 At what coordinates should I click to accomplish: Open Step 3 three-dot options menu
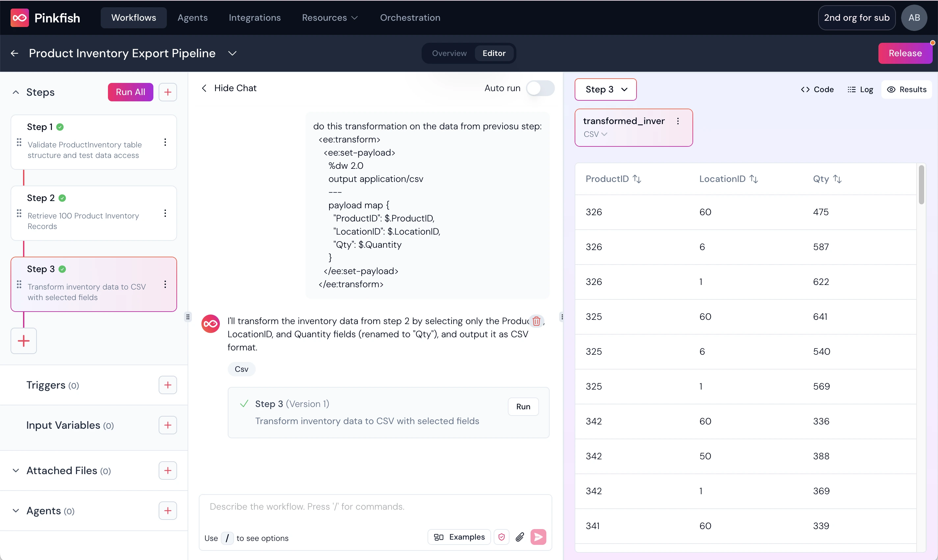pos(165,285)
